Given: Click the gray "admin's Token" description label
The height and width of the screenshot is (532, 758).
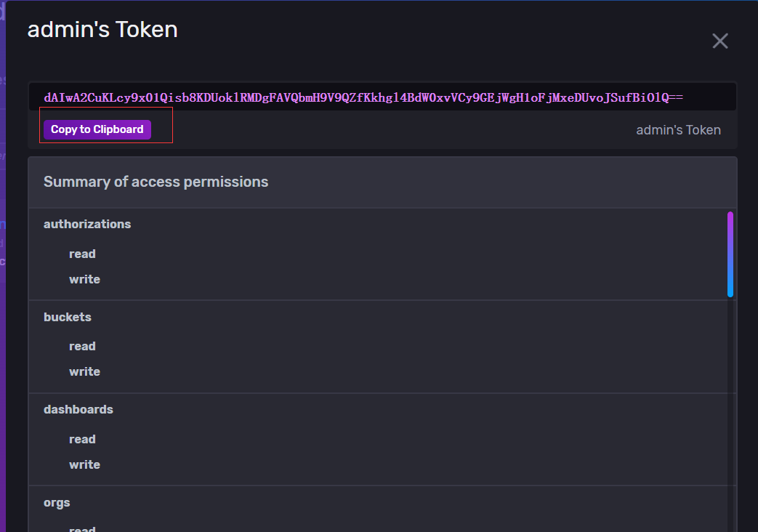Looking at the screenshot, I should click(678, 130).
